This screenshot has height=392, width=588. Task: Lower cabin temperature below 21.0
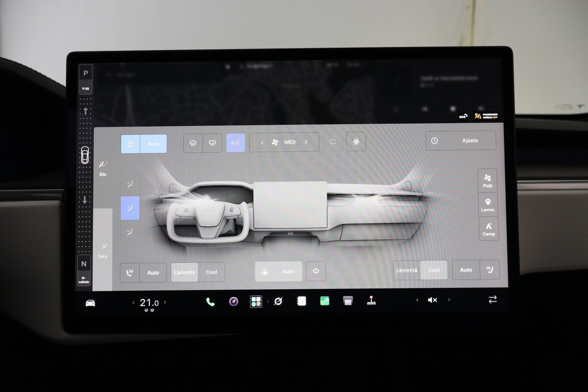(x=134, y=303)
